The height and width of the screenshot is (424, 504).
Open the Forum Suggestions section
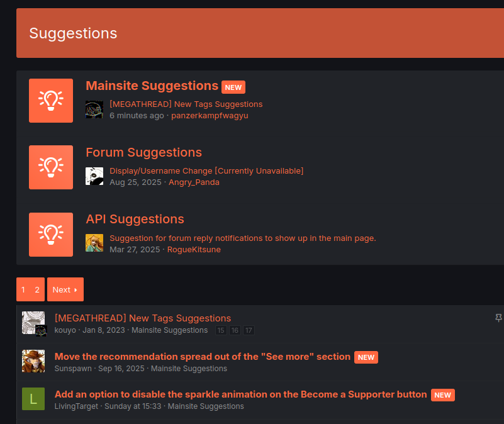point(143,153)
